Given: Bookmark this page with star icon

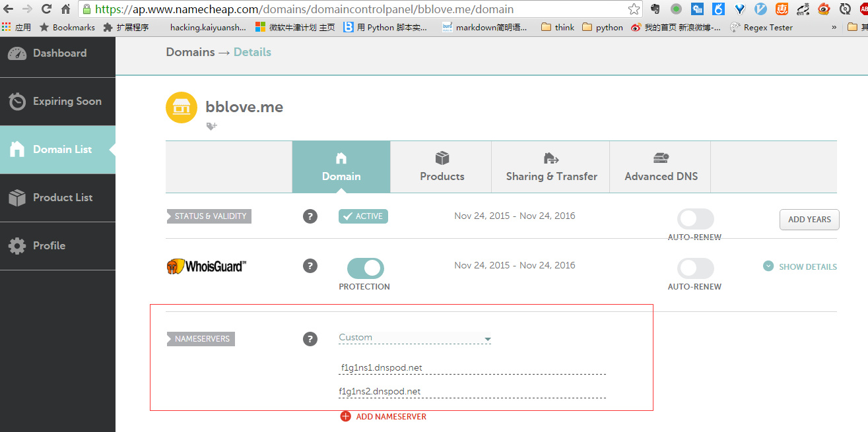Looking at the screenshot, I should coord(634,9).
